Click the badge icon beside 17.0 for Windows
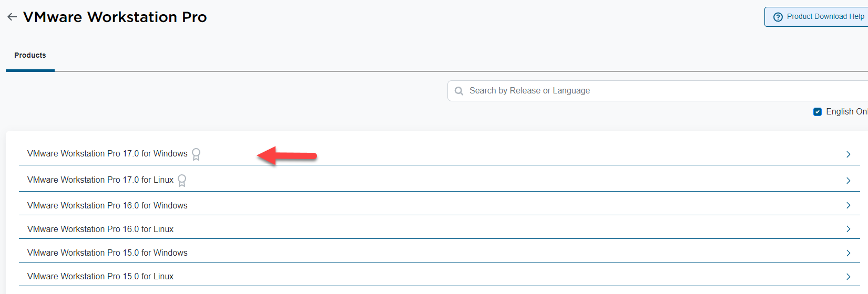 tap(196, 154)
